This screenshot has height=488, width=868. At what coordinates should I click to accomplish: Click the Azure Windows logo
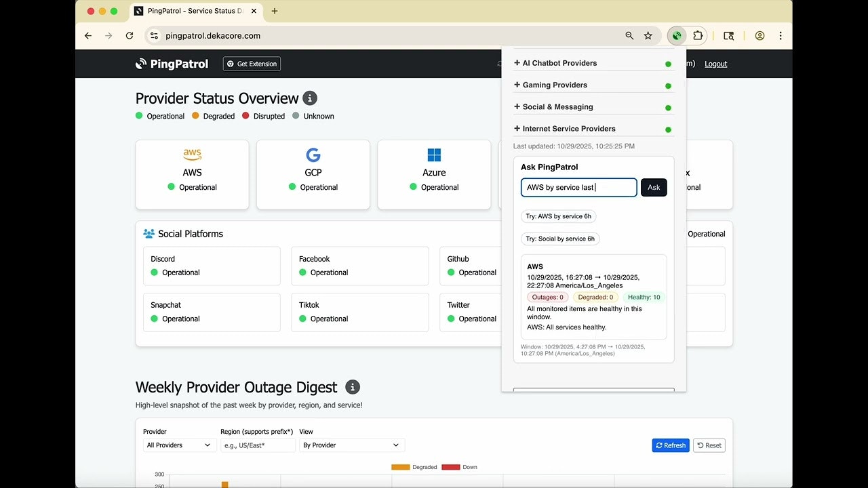point(434,155)
